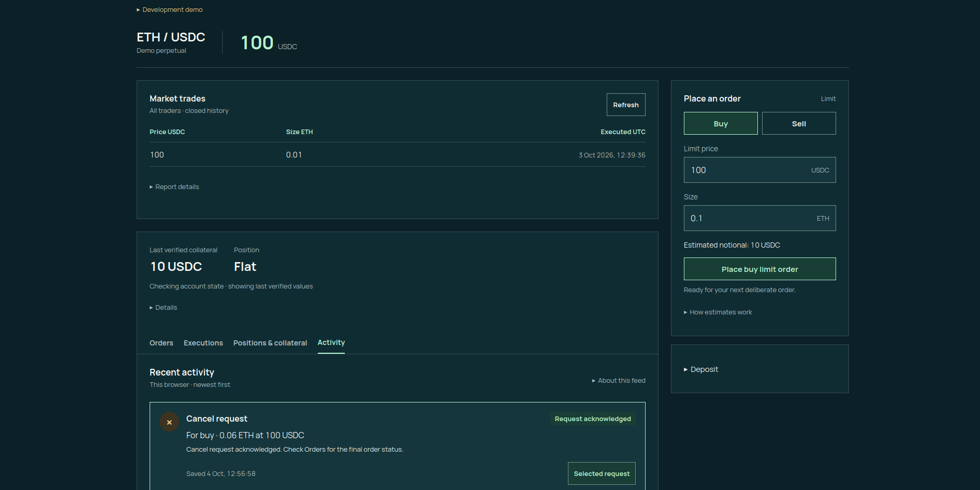The width and height of the screenshot is (980, 490).
Task: Select the Buy side toggle
Action: (x=721, y=123)
